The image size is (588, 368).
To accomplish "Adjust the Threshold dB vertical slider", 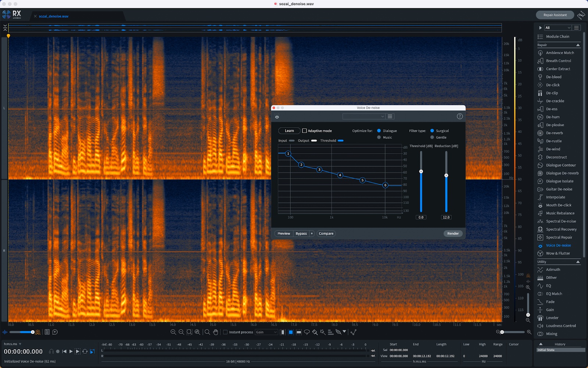I will tap(421, 171).
